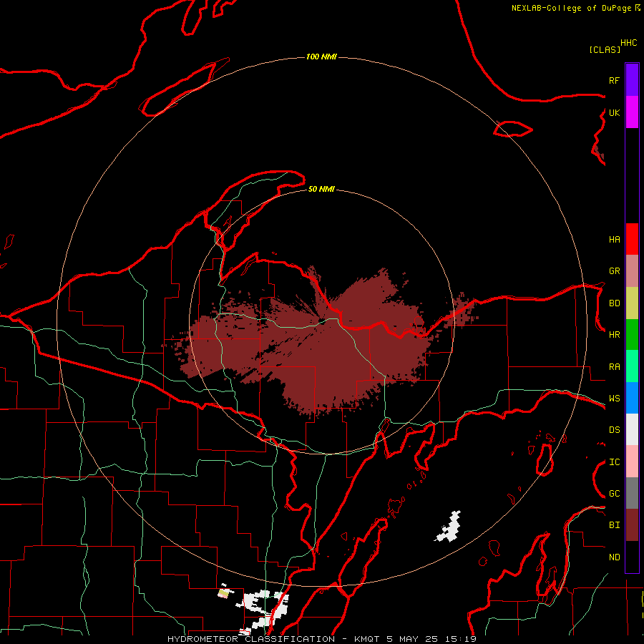The height and width of the screenshot is (644, 644).
Task: Click the GC legend label
Action: pyautogui.click(x=614, y=493)
